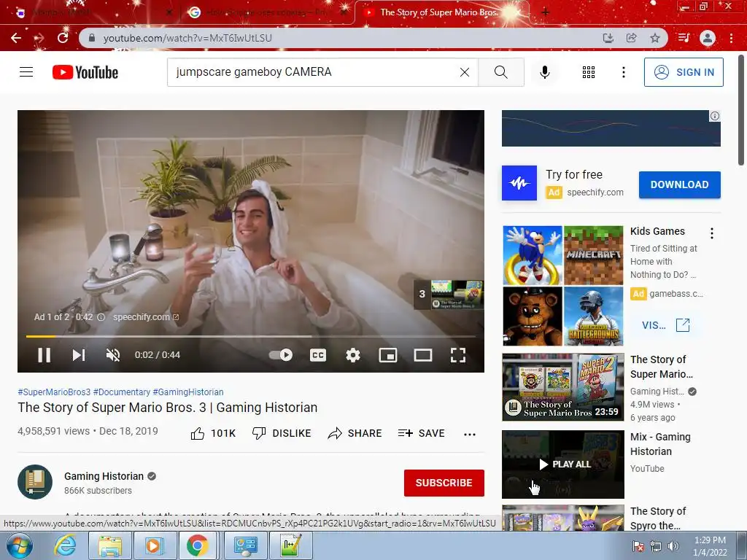Subscribe to Gaming Historian

tap(444, 483)
